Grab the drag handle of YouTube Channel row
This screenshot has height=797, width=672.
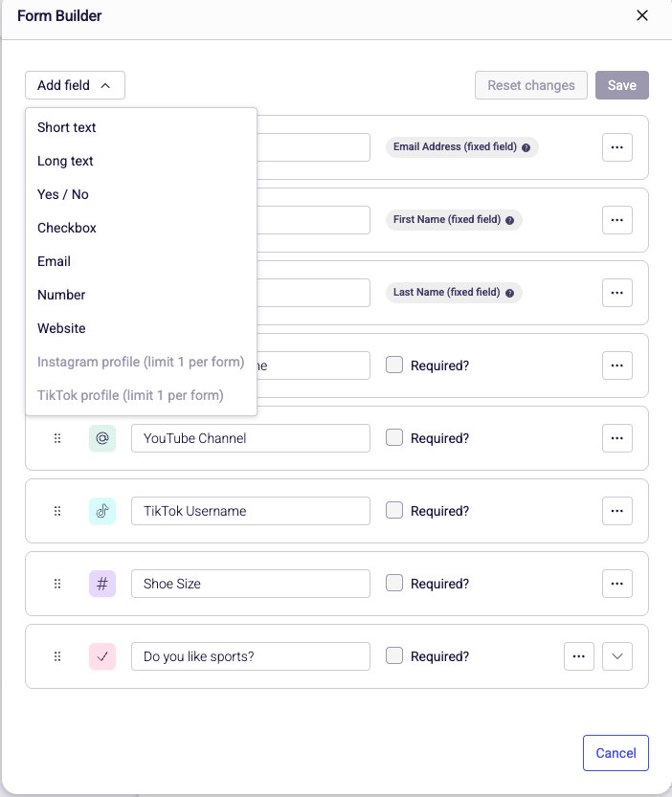57,438
